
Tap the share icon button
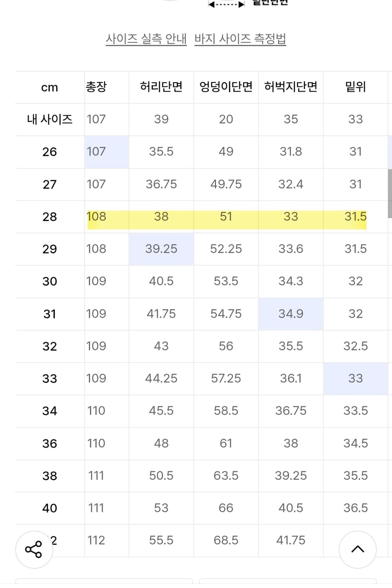coord(34,550)
